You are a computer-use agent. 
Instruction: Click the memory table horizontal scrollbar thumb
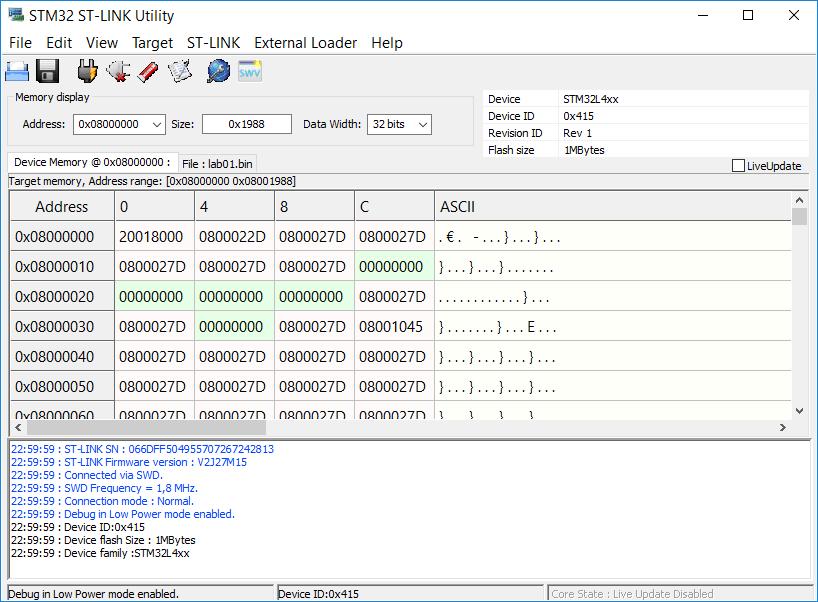(x=146, y=428)
